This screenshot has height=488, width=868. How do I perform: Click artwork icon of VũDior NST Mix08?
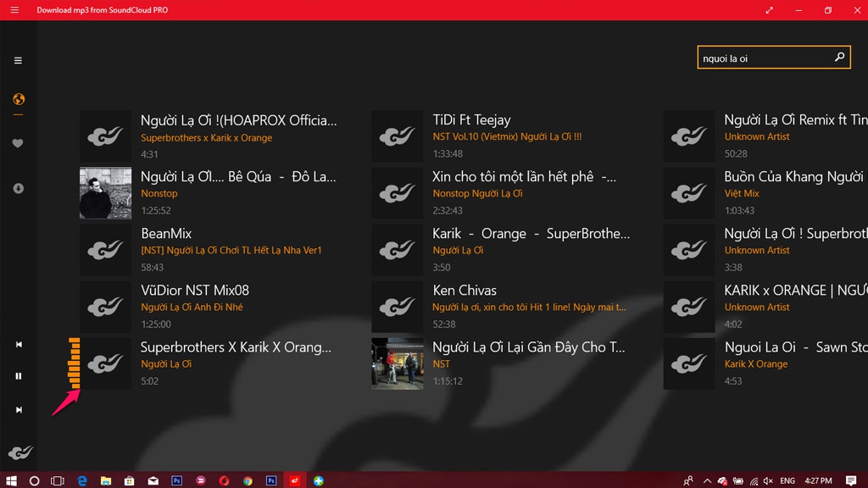pyautogui.click(x=106, y=307)
